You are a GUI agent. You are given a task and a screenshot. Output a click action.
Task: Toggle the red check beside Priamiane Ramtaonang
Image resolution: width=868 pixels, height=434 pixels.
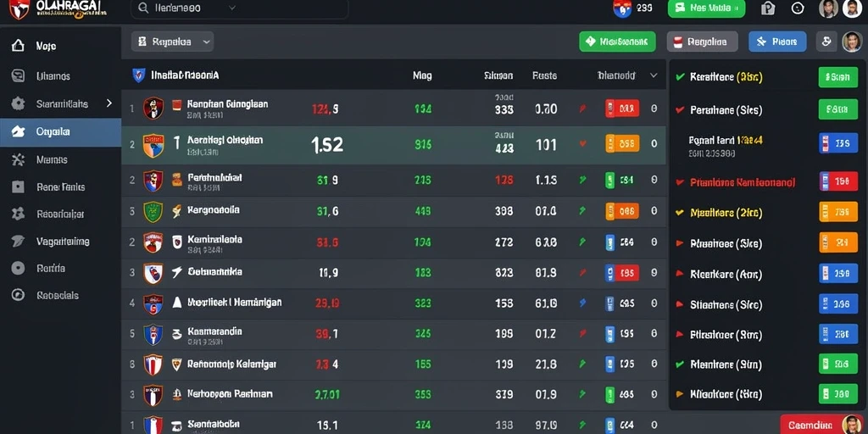pyautogui.click(x=681, y=182)
